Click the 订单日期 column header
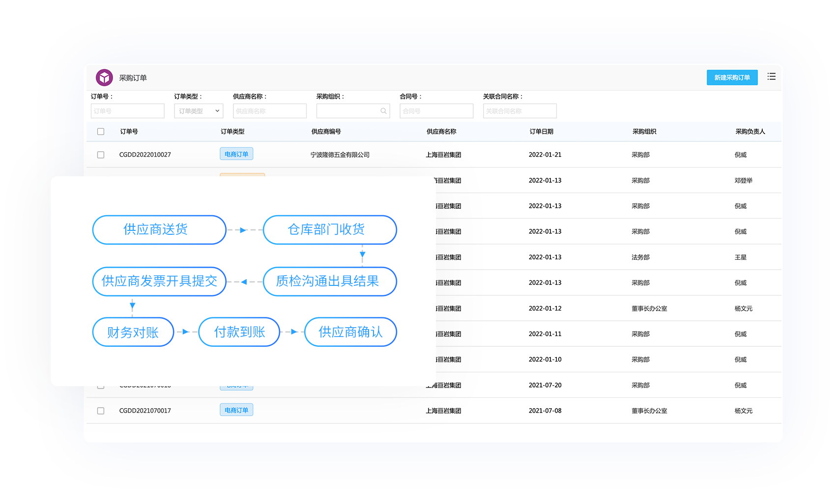 (x=541, y=132)
